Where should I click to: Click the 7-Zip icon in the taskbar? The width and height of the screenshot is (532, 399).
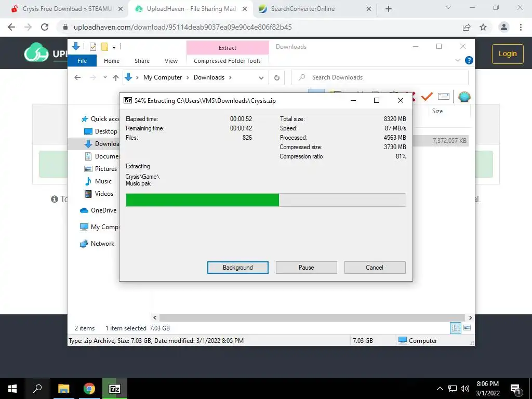[x=115, y=389]
